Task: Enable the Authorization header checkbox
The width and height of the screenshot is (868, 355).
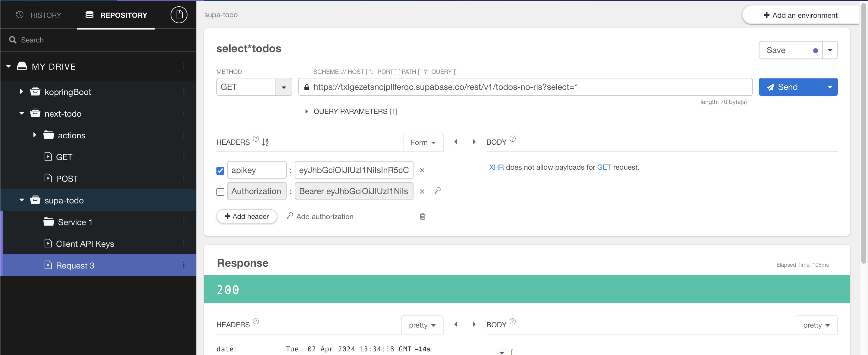Action: click(x=220, y=192)
